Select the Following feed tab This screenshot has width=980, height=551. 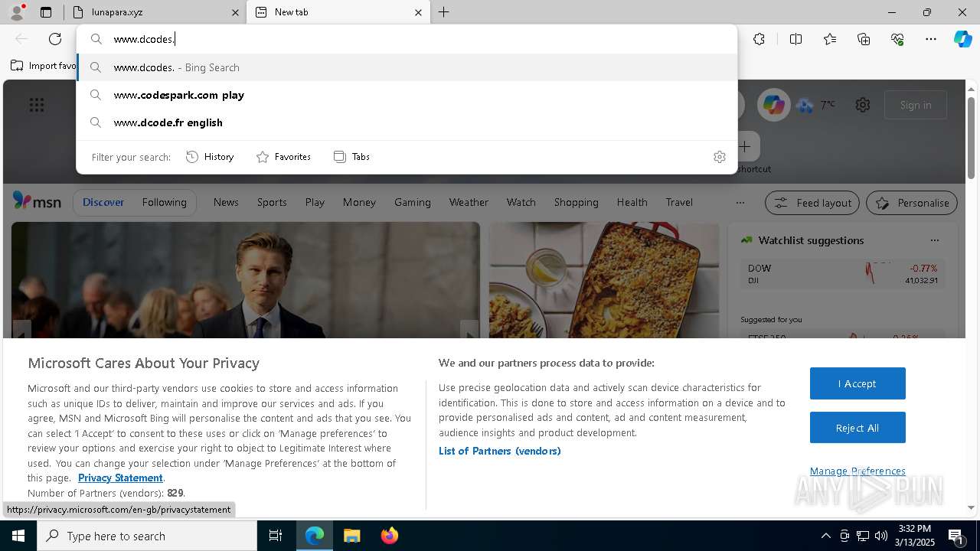pos(164,202)
